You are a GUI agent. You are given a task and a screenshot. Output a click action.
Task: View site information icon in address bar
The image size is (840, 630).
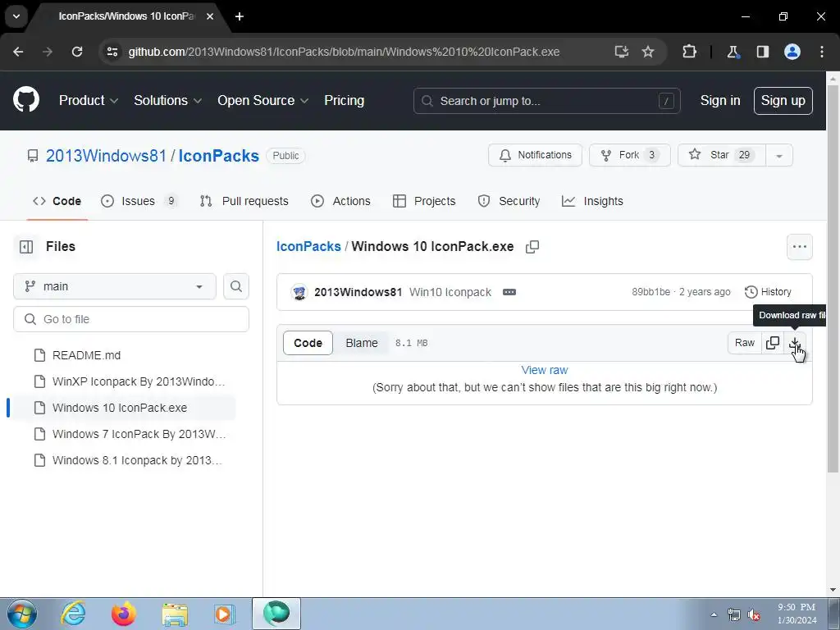[112, 52]
